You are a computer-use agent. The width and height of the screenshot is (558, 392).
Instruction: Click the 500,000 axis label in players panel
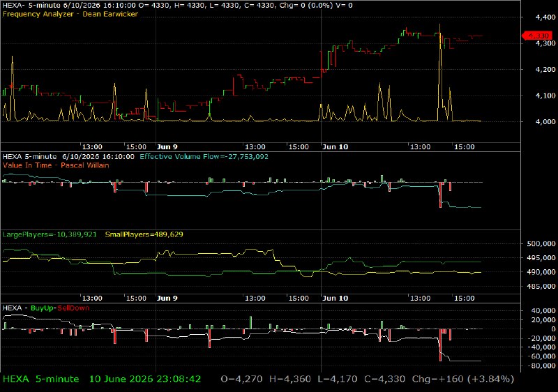[x=541, y=243]
